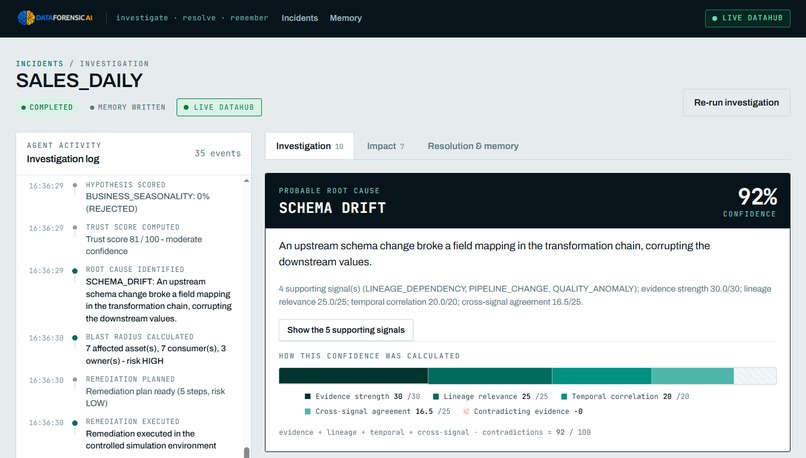806x458 pixels.
Task: Click the Lineage relevance bar segment
Action: [490, 376]
